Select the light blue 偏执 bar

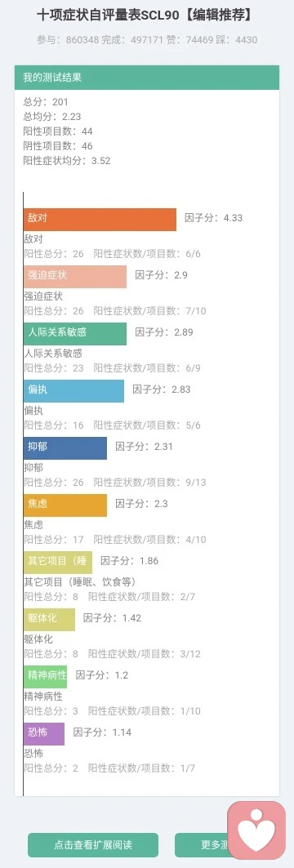pyautogui.click(x=74, y=391)
